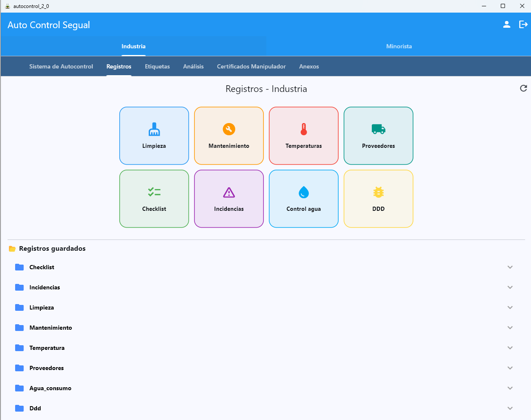531x420 pixels.
Task: Click the Temperatura folder icon
Action: coord(19,348)
